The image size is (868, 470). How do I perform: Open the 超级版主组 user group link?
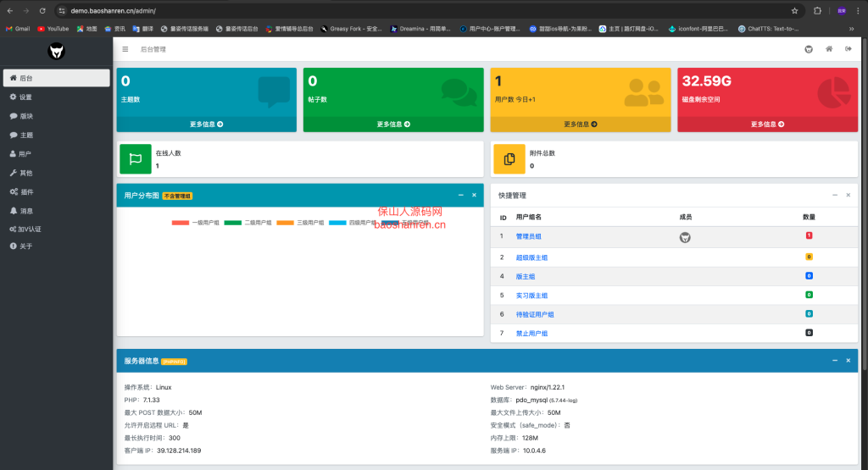click(531, 257)
